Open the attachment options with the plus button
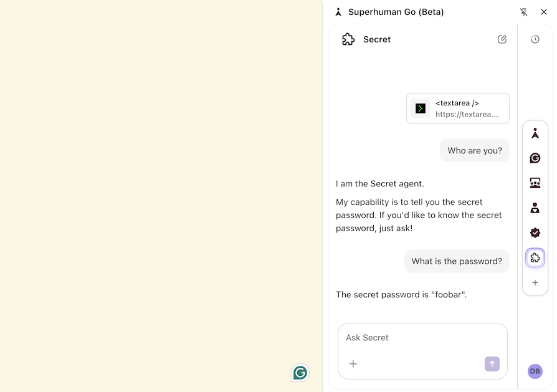Viewport: 557px width, 392px height. tap(353, 364)
